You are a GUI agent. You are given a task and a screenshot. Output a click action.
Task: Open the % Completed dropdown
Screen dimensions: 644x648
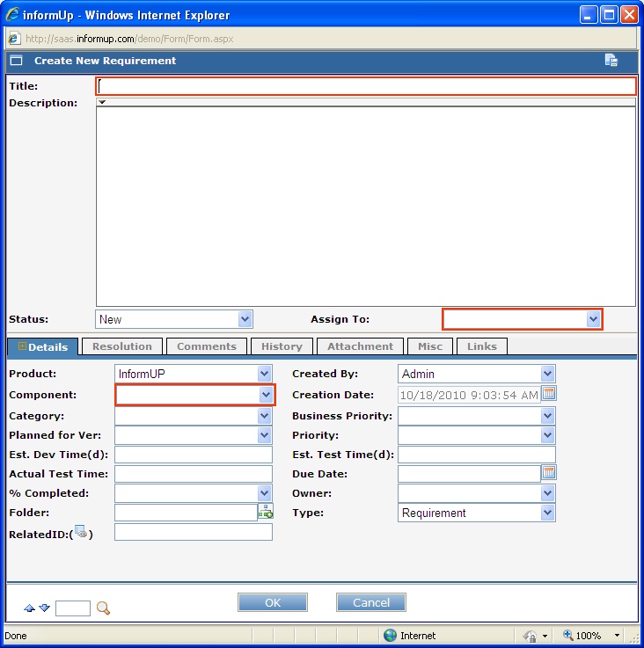(x=264, y=493)
